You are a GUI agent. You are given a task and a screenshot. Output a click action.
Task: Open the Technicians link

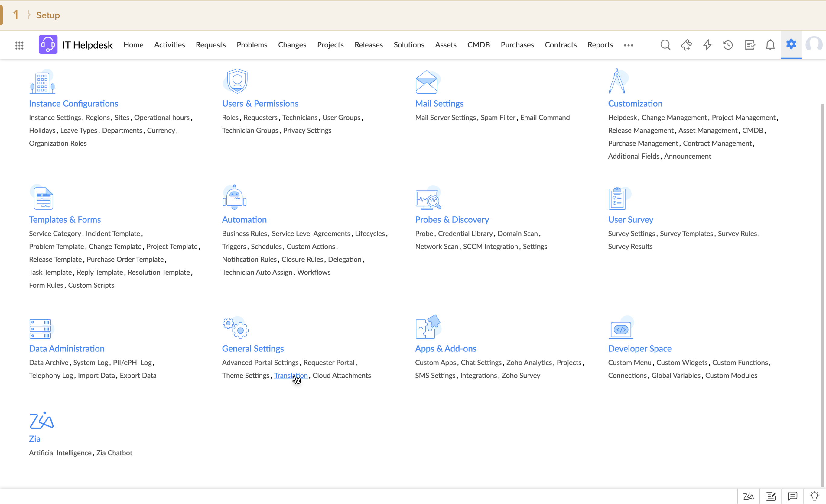click(x=300, y=117)
